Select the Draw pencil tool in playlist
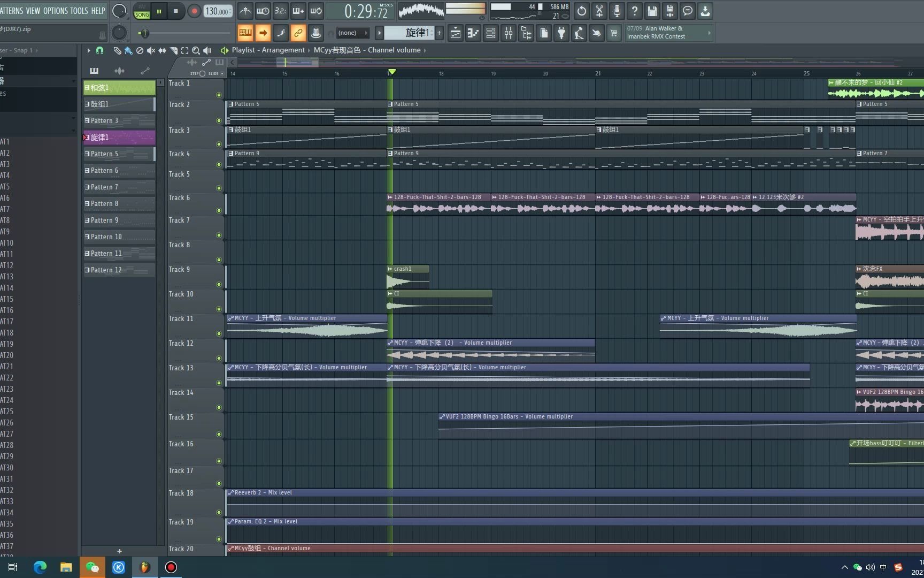The width and height of the screenshot is (924, 578). [x=117, y=50]
